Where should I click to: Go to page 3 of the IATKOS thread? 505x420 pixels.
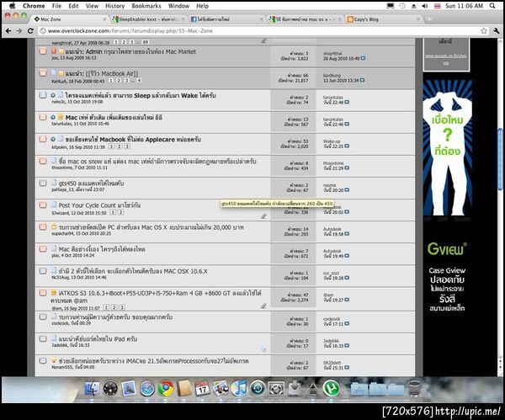122,307
